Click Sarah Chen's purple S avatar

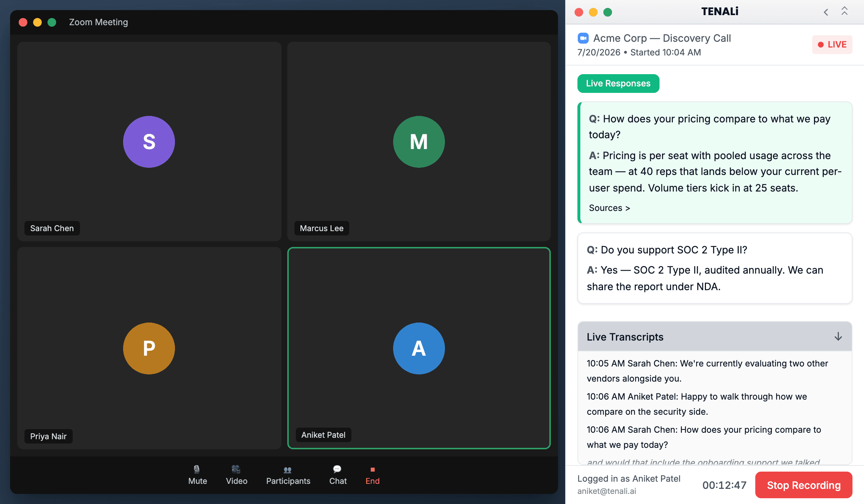pos(149,142)
